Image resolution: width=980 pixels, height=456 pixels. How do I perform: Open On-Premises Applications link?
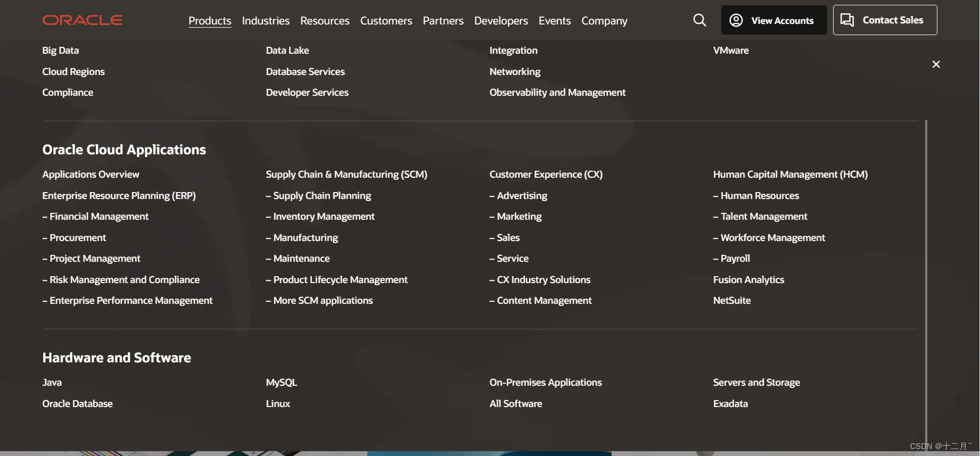tap(546, 383)
